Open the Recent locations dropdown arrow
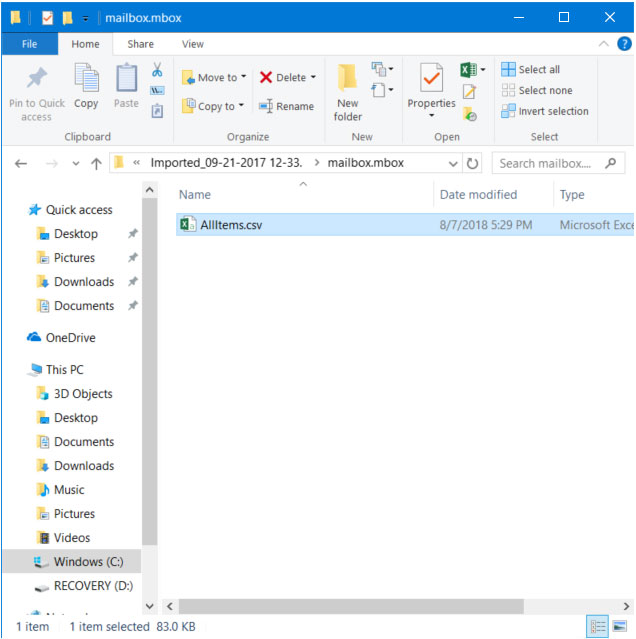The image size is (636, 639). (75, 164)
